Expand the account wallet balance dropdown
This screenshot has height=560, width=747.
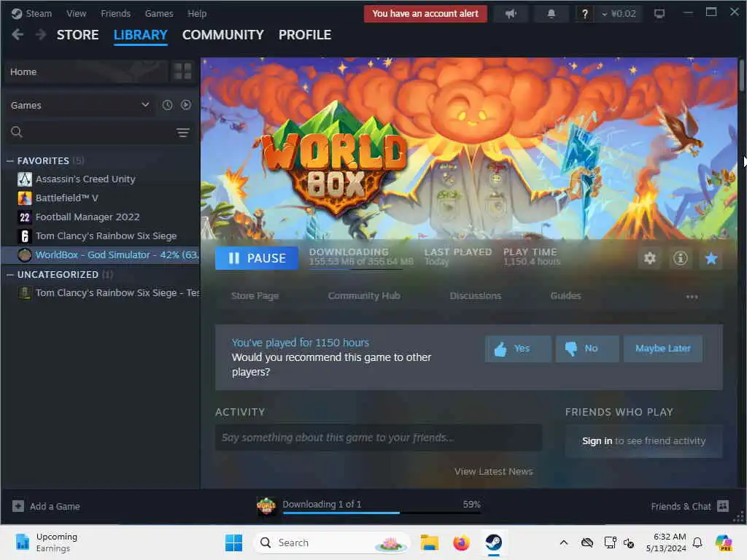coord(619,14)
